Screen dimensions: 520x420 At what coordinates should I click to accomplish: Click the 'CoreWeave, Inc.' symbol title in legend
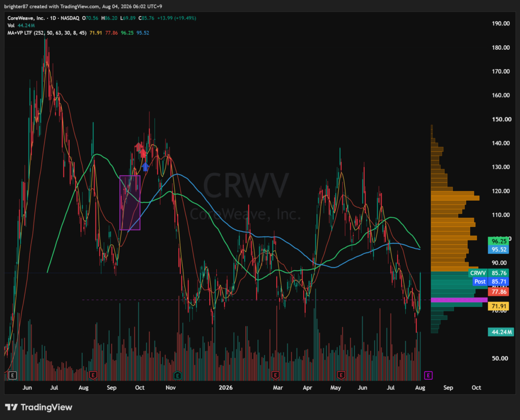point(26,18)
